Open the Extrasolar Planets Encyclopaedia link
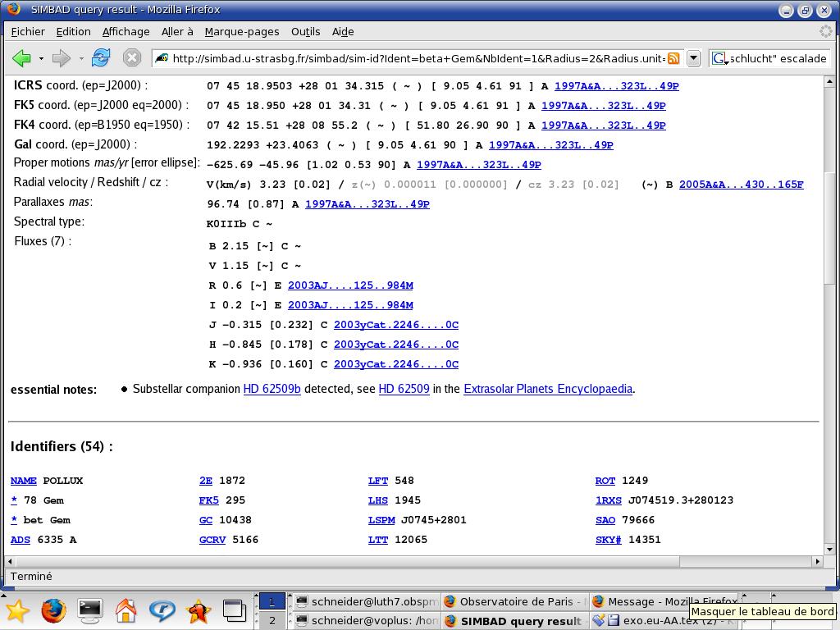The height and width of the screenshot is (630, 840). coord(547,389)
